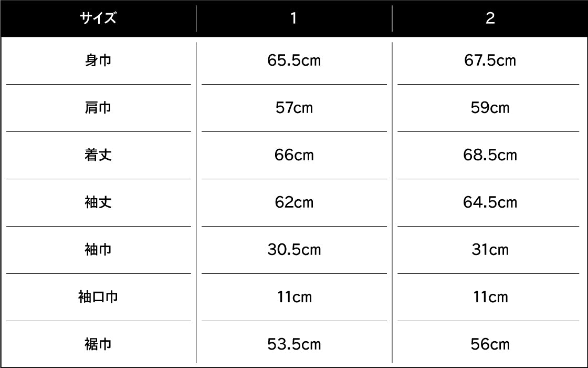
Task: Click the 袖丈 row label
Action: click(x=98, y=203)
